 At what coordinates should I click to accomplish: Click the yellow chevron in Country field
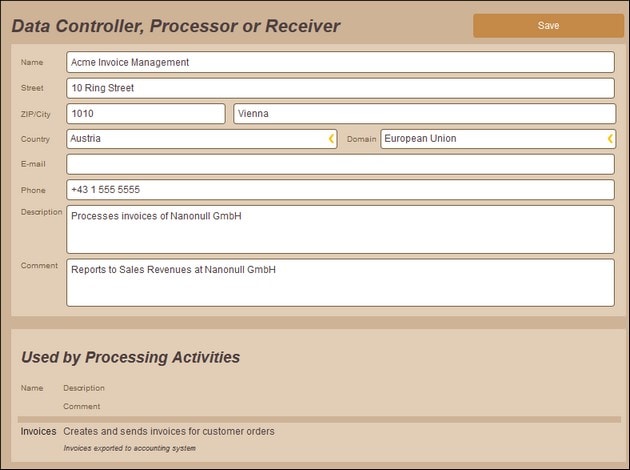pos(331,139)
